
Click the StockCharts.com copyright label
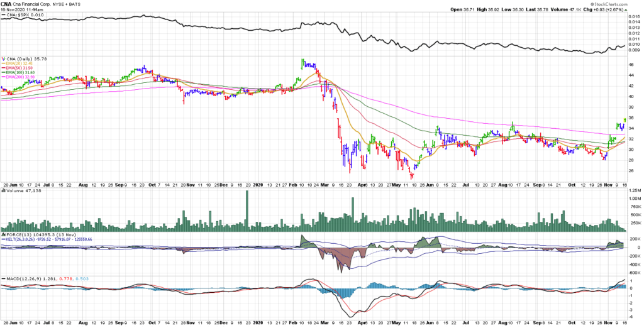coord(609,3)
